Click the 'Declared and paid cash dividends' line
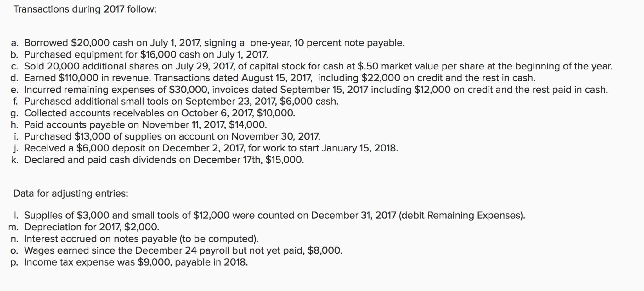Viewport: 644px width, 291px height. (157, 160)
